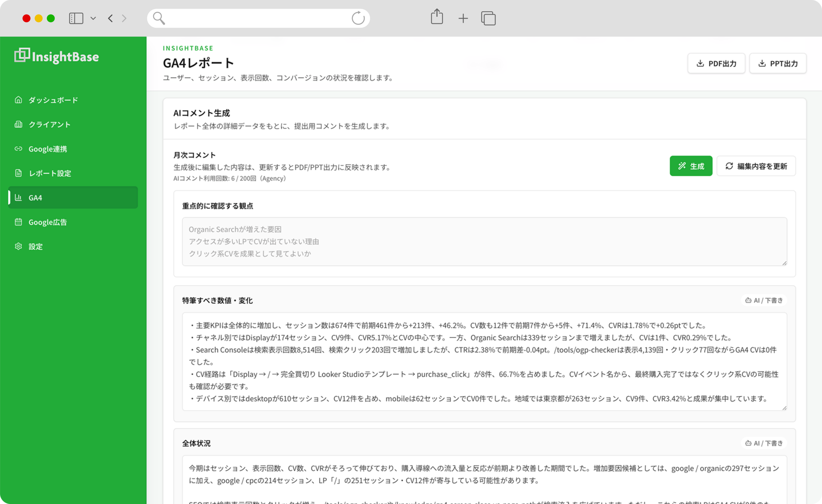Click the building icon beside クライアント
Image resolution: width=822 pixels, height=504 pixels.
coord(18,124)
